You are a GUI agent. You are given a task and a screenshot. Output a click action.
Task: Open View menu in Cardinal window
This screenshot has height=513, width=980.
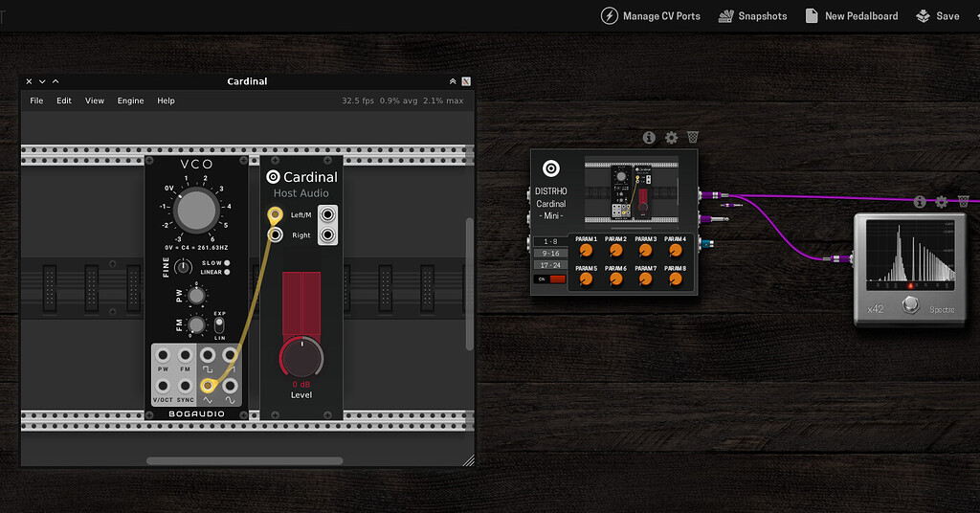tap(95, 100)
